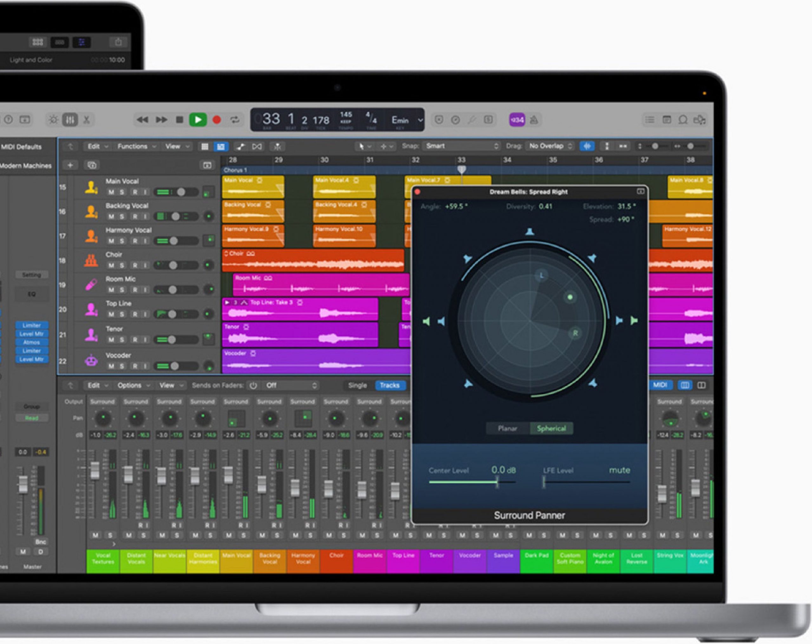Open the Mixer Options menu
Viewport: 812px width, 644px height.
tap(134, 385)
